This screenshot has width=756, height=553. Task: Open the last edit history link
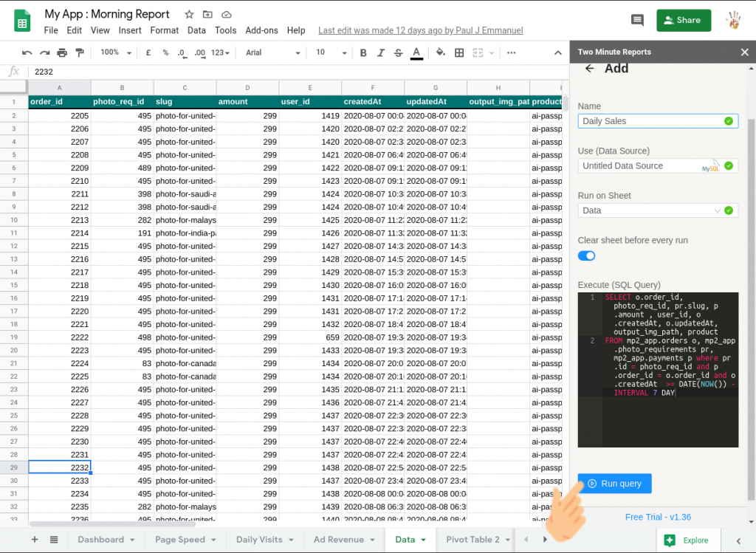click(x=420, y=30)
